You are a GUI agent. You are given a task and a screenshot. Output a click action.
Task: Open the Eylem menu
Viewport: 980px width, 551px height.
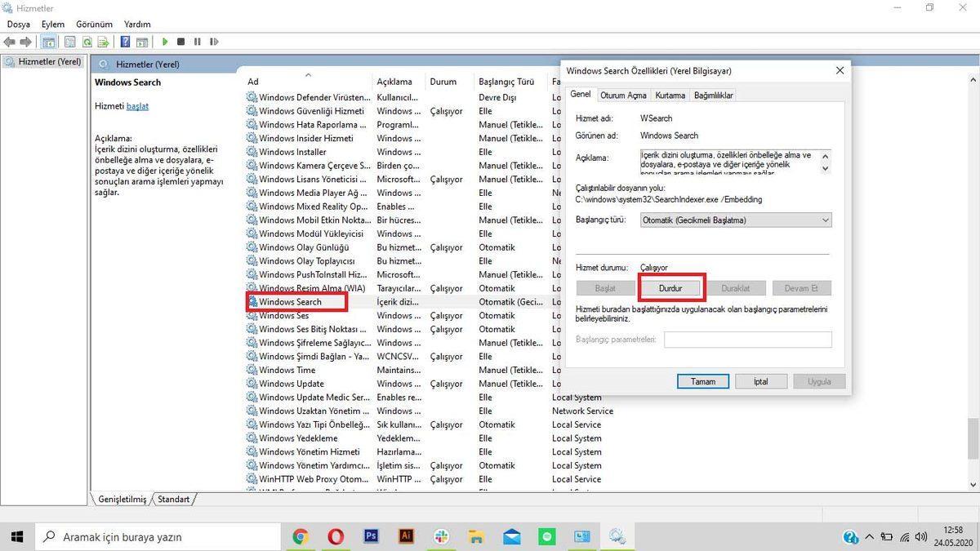(52, 24)
